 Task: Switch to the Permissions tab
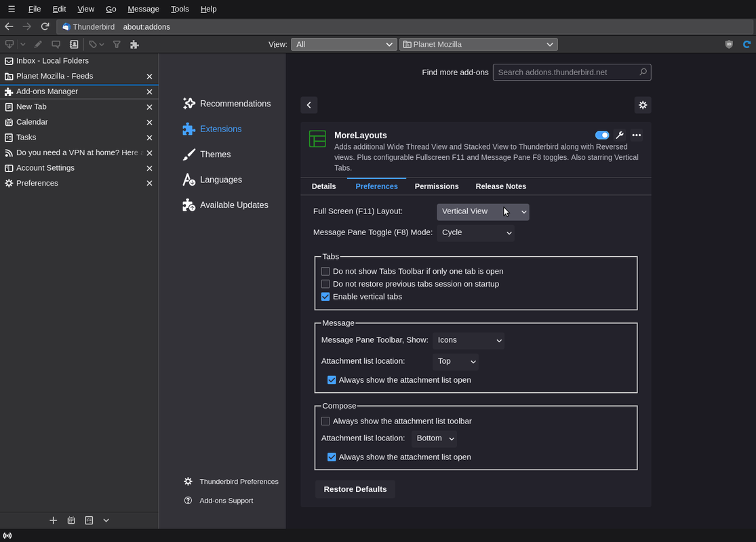(437, 186)
